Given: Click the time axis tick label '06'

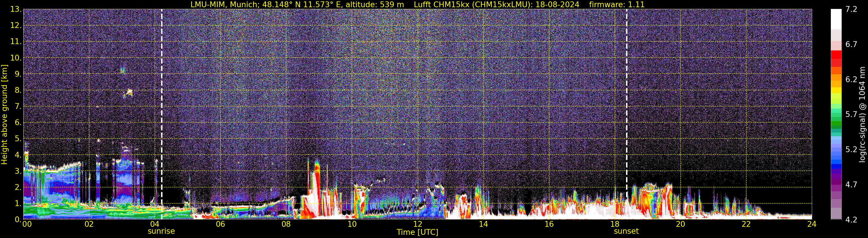Looking at the screenshot, I should [x=220, y=224].
